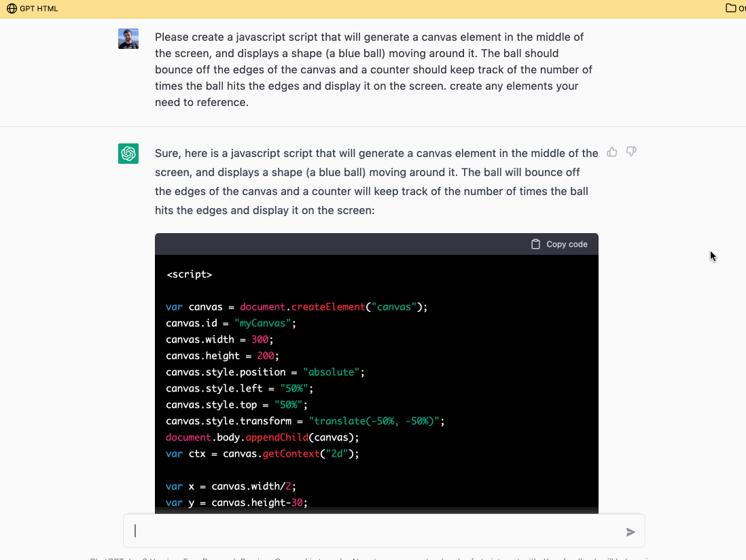Image resolution: width=746 pixels, height=560 pixels.
Task: Click the ChatGPT logo avatar
Action: (128, 154)
